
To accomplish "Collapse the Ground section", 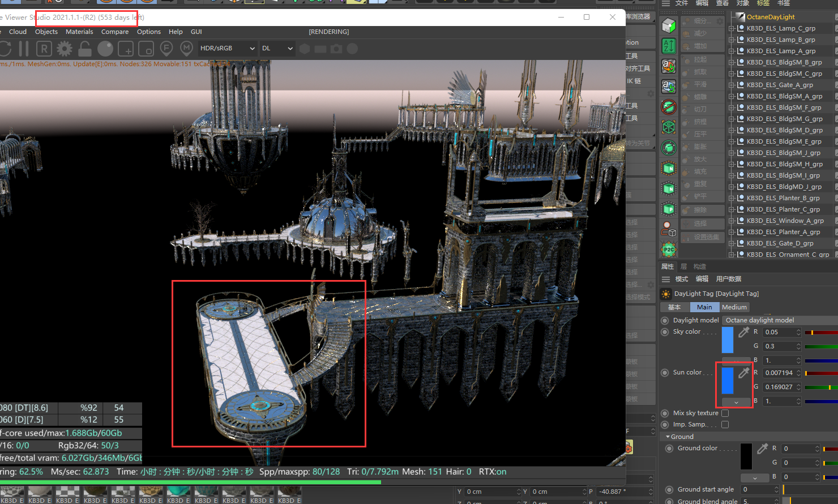I will pyautogui.click(x=668, y=437).
